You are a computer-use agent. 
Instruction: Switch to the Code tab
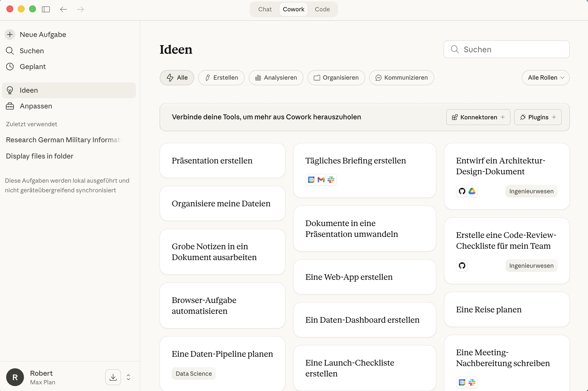pos(322,9)
